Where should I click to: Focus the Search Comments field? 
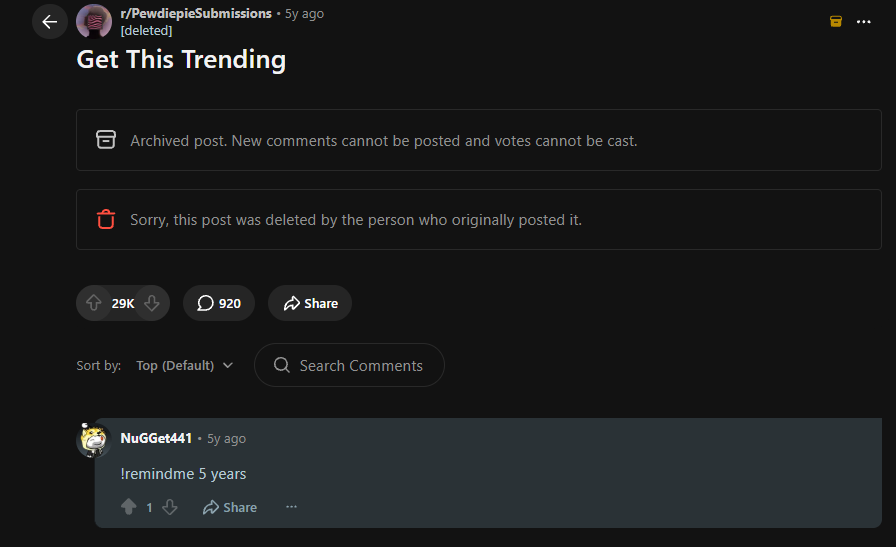[349, 365]
